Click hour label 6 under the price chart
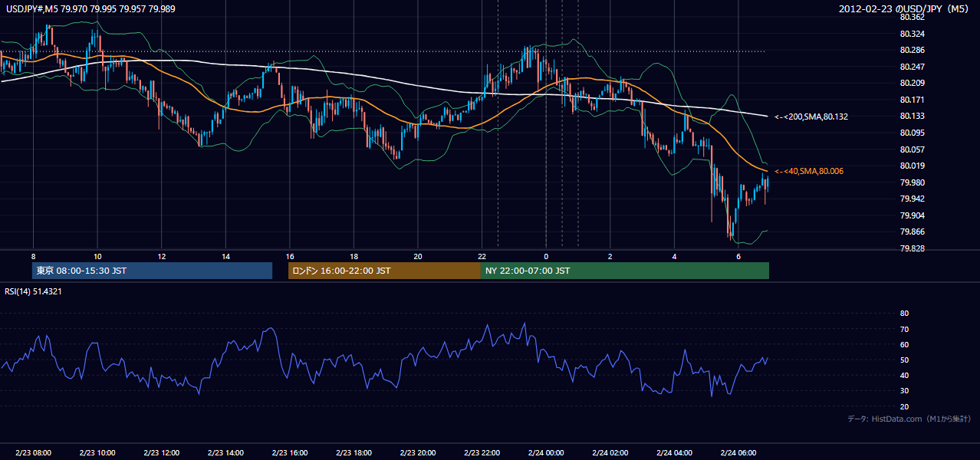 [x=738, y=256]
